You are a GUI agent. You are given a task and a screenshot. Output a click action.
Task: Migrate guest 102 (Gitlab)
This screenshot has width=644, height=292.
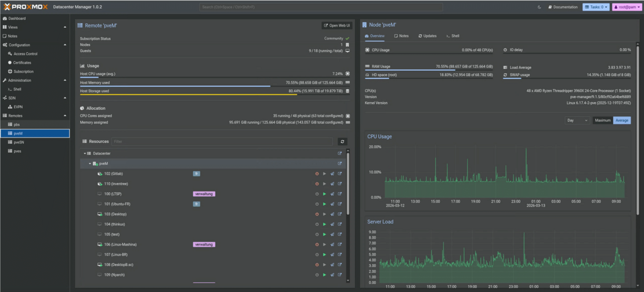[x=332, y=174]
